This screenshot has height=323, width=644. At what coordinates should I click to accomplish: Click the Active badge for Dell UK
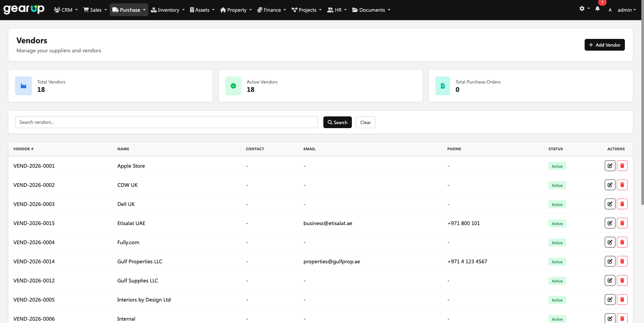click(557, 204)
